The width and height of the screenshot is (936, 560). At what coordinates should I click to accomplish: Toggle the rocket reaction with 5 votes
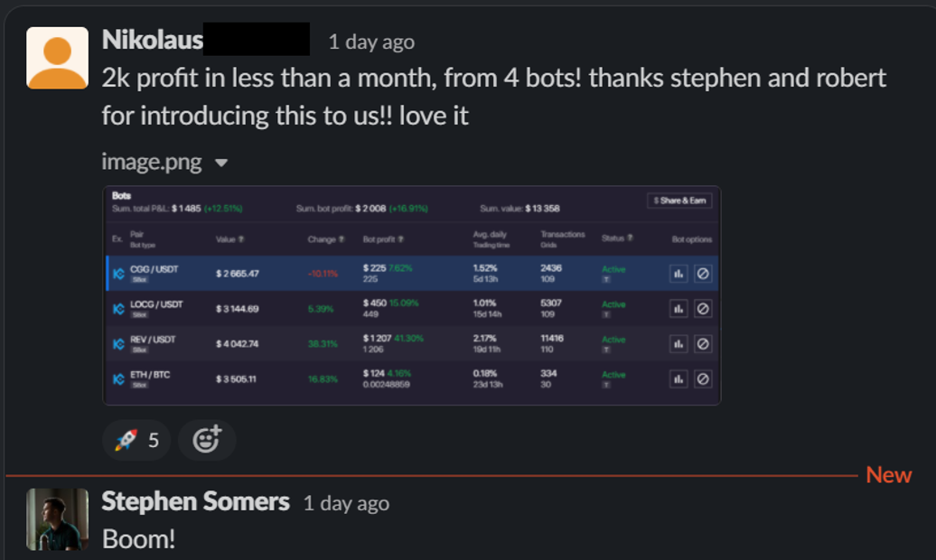(136, 440)
